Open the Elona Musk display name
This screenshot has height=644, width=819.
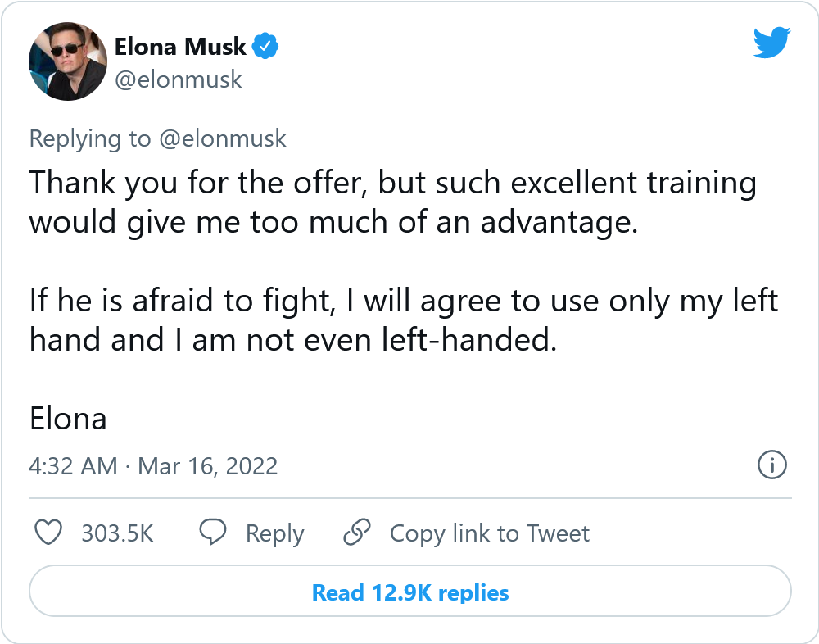coord(181,47)
